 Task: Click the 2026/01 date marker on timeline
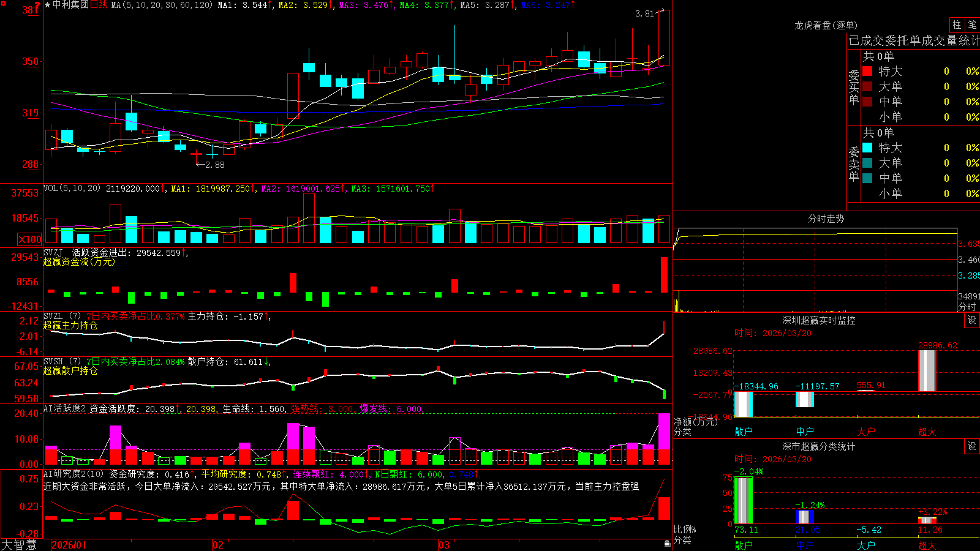69,545
